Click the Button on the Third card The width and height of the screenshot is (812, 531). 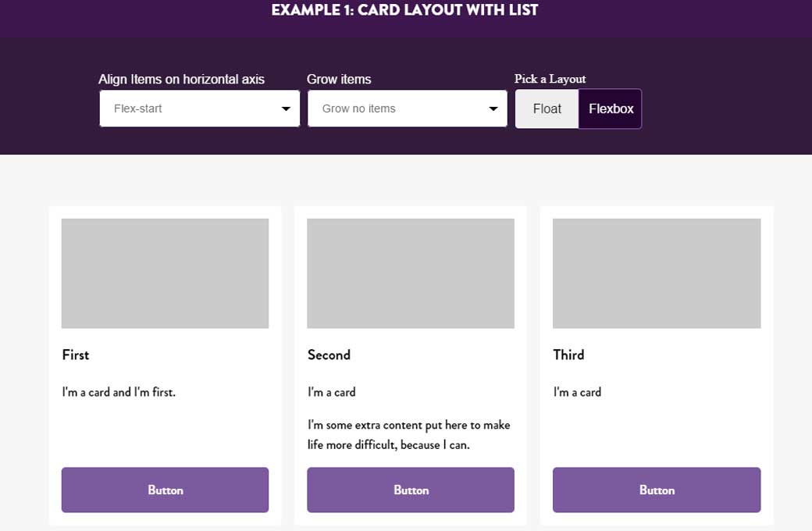point(657,490)
